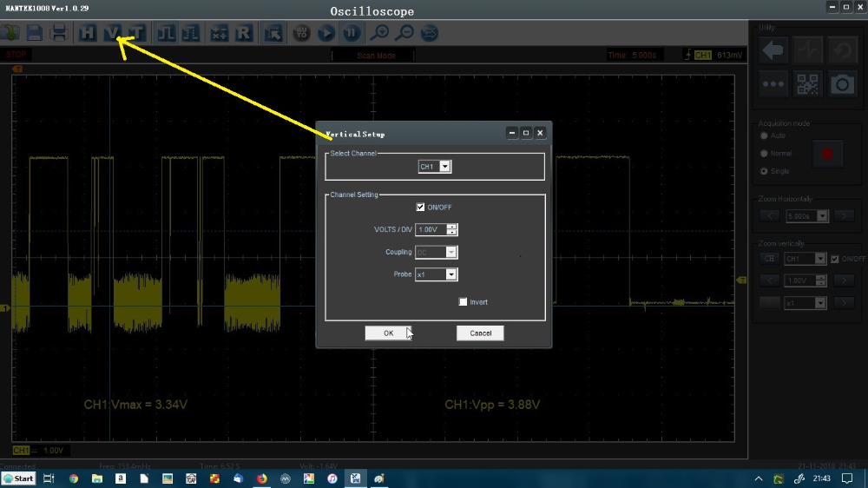Click the camera screenshot icon in Utility
This screenshot has width=868, height=488.
click(x=841, y=84)
